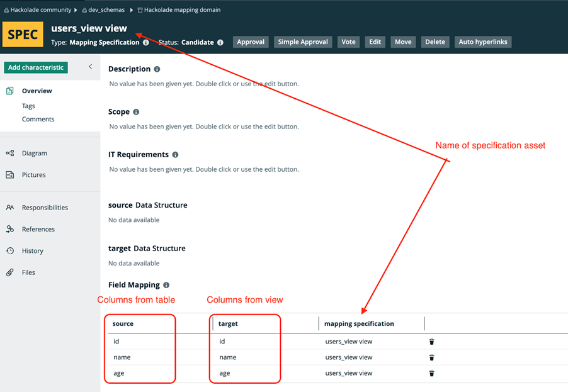Select the Pictures sidebar icon
568x392 pixels.
11,175
